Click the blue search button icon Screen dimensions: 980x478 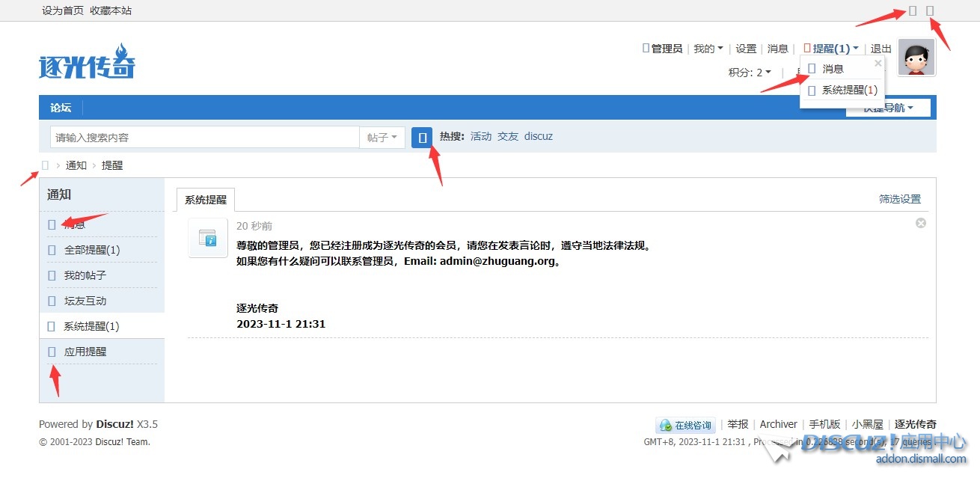click(422, 138)
